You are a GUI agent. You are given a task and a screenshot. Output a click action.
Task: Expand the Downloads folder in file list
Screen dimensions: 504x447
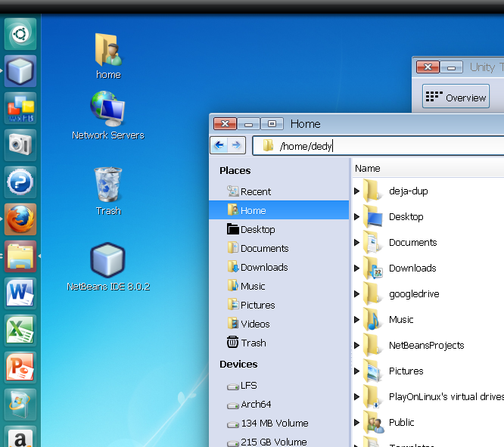356,268
